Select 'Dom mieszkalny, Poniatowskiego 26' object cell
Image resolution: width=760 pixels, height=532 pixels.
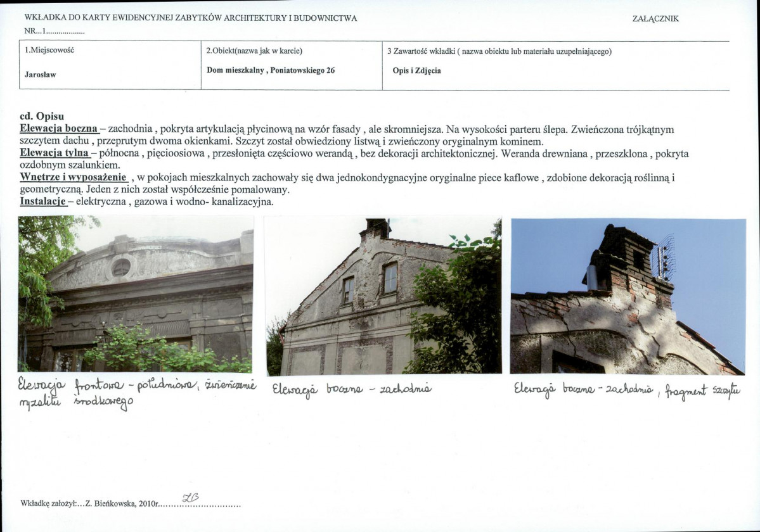(292, 65)
